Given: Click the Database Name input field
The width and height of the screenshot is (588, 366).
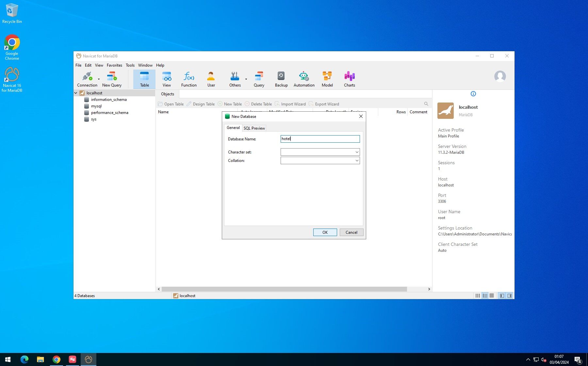Looking at the screenshot, I should pyautogui.click(x=320, y=139).
